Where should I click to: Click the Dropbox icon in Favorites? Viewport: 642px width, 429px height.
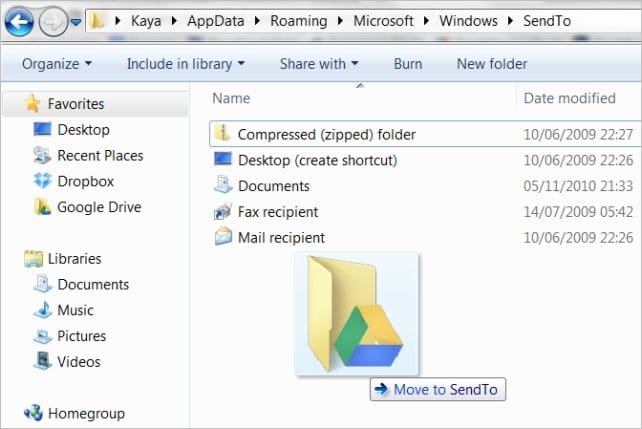tap(43, 181)
